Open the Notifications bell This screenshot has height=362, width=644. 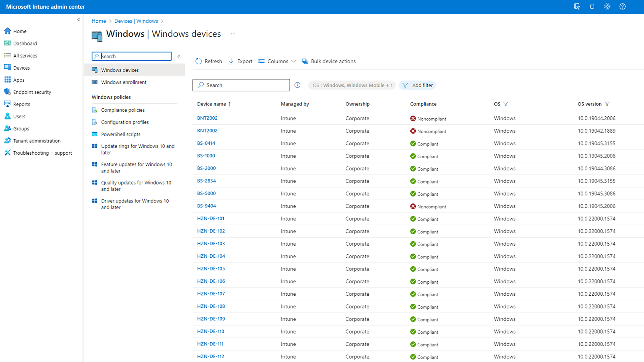pos(592,7)
